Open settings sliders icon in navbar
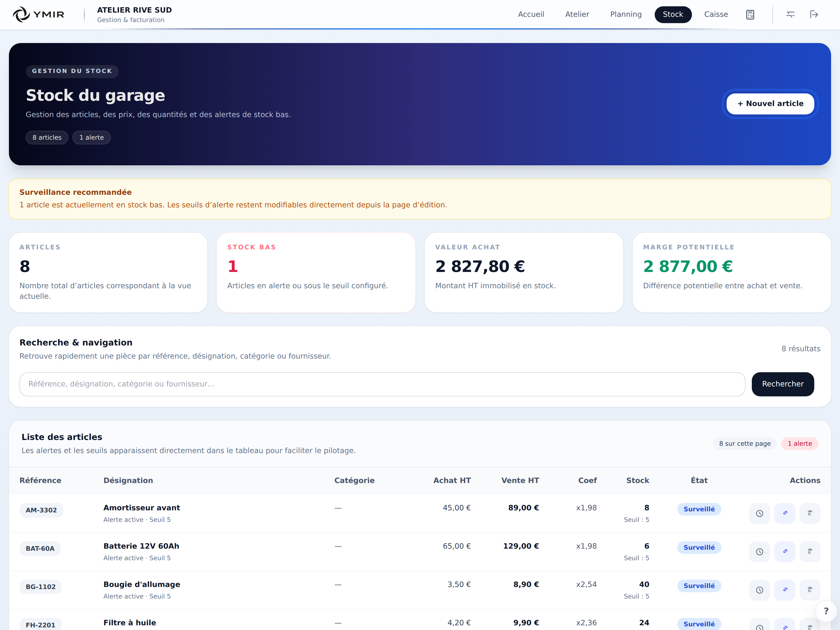The image size is (840, 630). click(x=790, y=14)
